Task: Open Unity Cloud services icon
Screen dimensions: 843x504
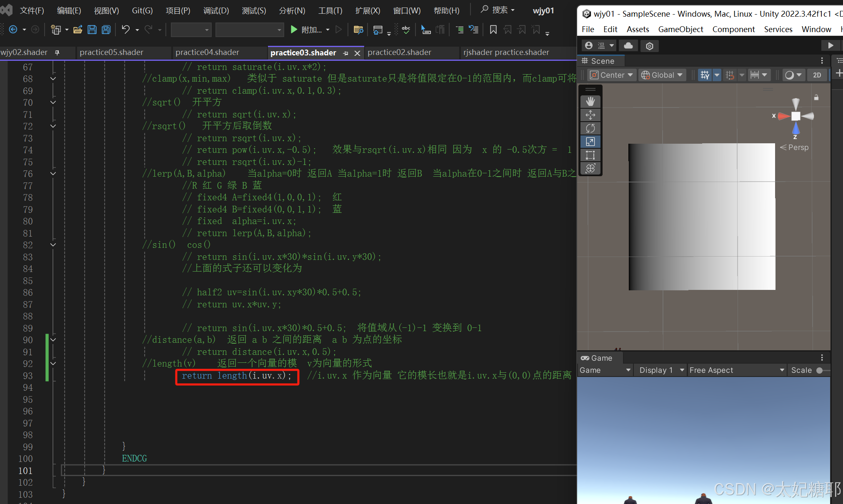Action: [x=628, y=46]
